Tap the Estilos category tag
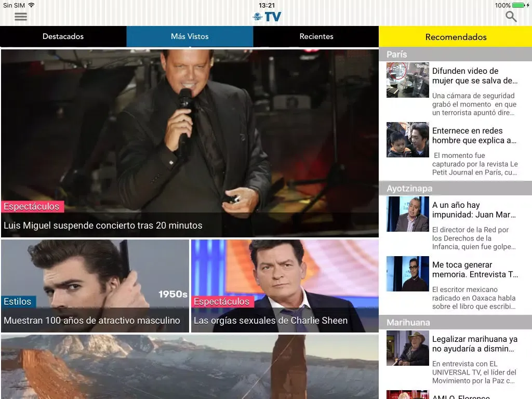 point(18,302)
